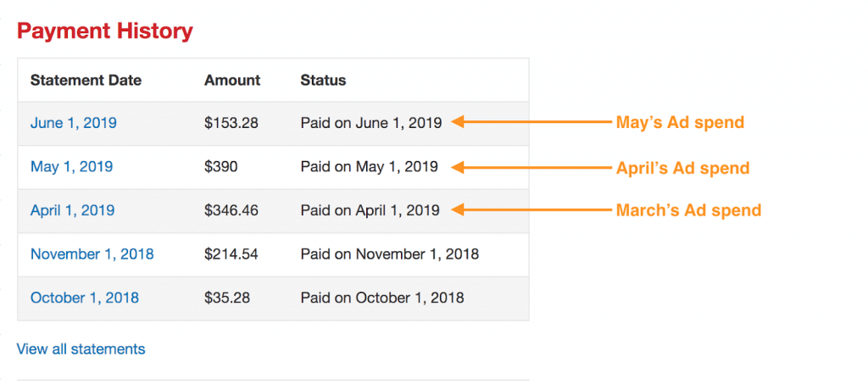Image resolution: width=868 pixels, height=385 pixels.
Task: Click the Amount column header
Action: pos(232,81)
